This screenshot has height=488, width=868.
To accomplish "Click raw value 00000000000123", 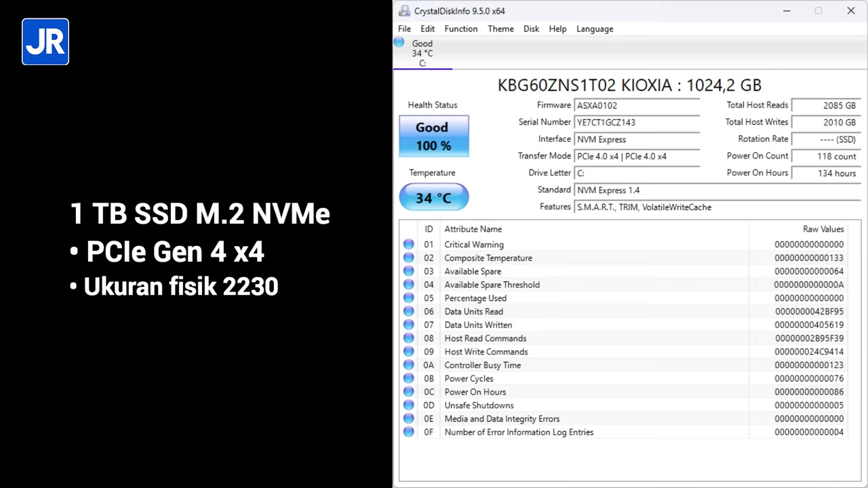I will 809,365.
